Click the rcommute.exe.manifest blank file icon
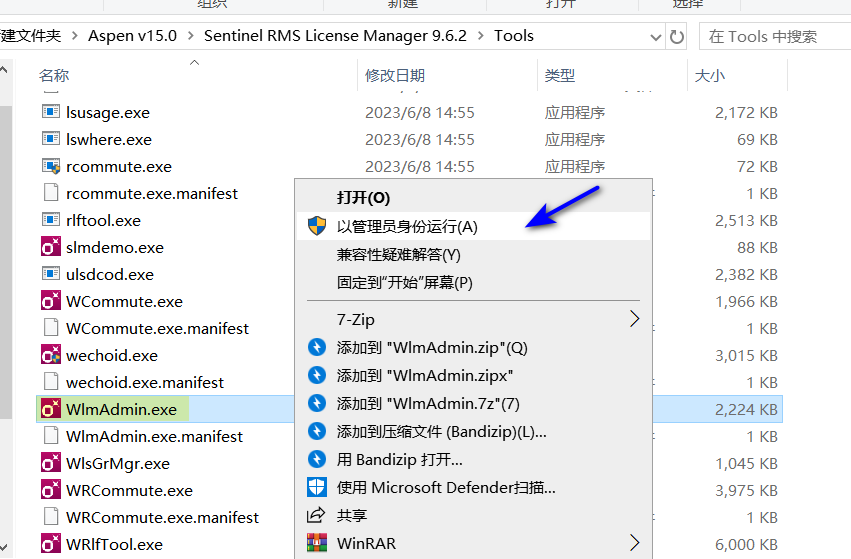The image size is (851, 559). (x=51, y=193)
